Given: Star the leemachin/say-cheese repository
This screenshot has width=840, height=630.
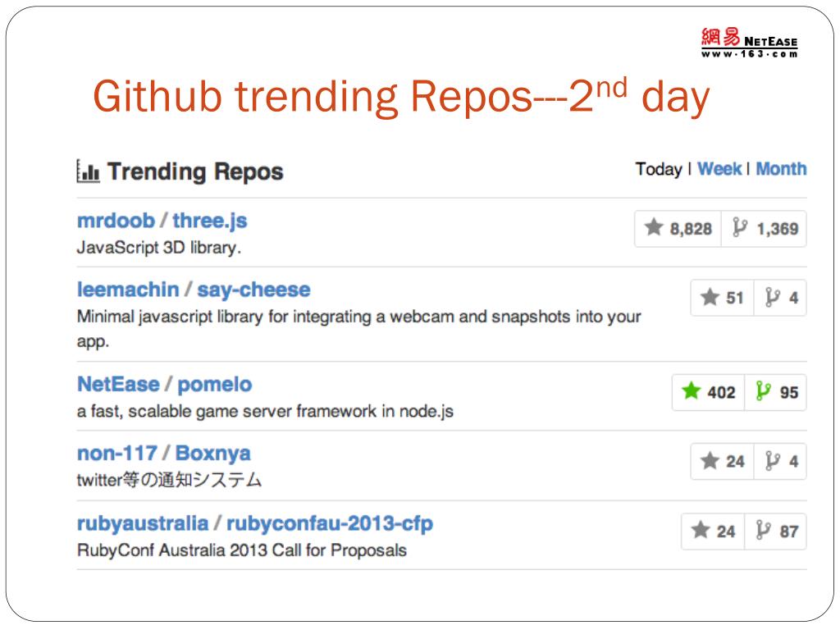Looking at the screenshot, I should click(x=710, y=298).
